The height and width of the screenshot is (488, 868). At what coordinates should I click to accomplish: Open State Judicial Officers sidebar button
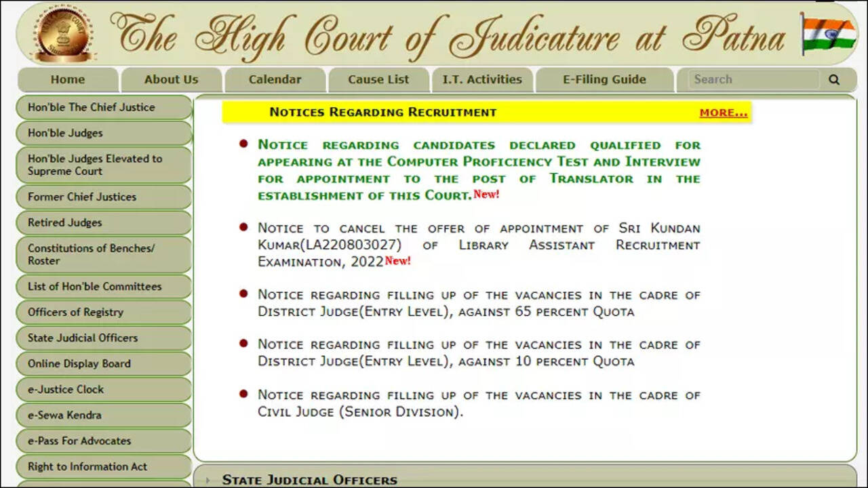(104, 338)
